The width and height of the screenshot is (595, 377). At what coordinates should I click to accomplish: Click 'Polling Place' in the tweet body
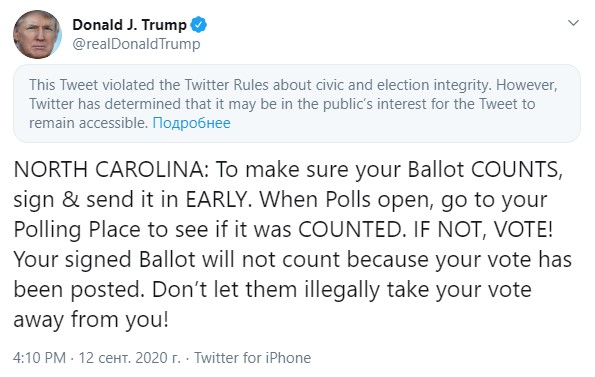(78, 230)
